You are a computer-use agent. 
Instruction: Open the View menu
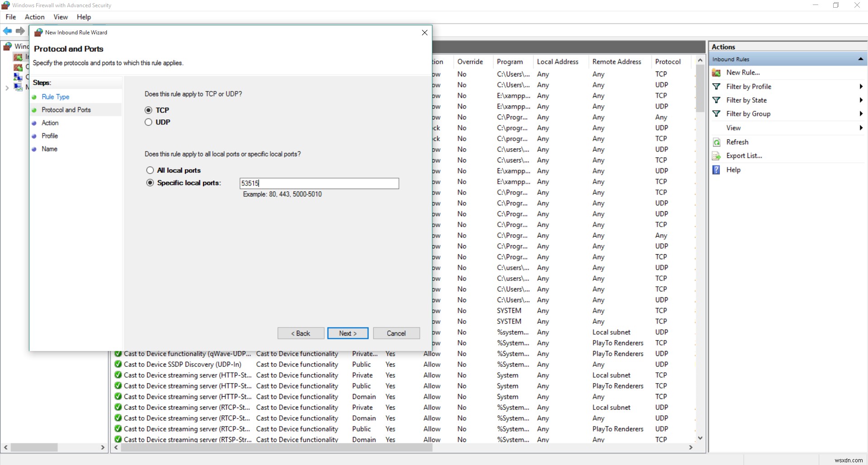61,17
